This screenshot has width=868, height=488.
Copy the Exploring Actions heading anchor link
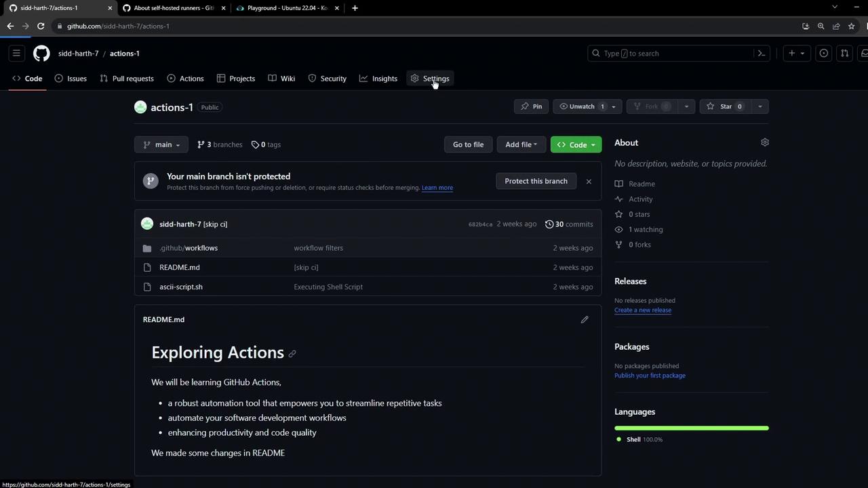pos(292,354)
